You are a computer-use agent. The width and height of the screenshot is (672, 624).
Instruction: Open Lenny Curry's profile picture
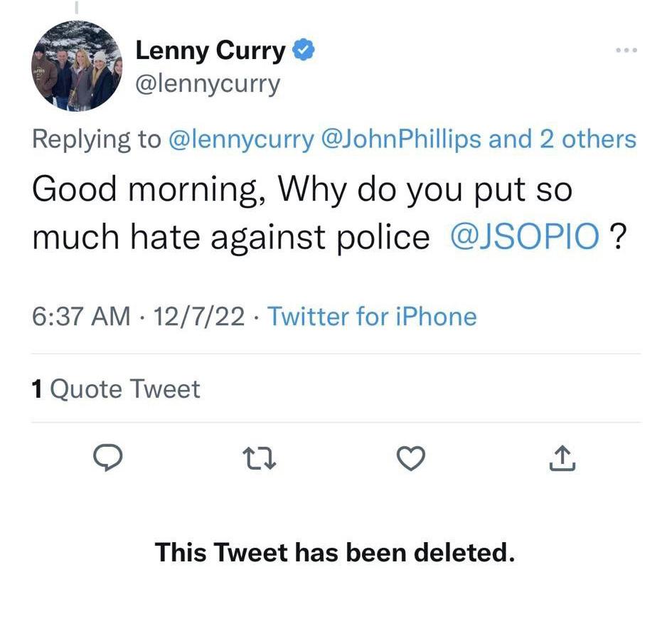click(x=77, y=65)
